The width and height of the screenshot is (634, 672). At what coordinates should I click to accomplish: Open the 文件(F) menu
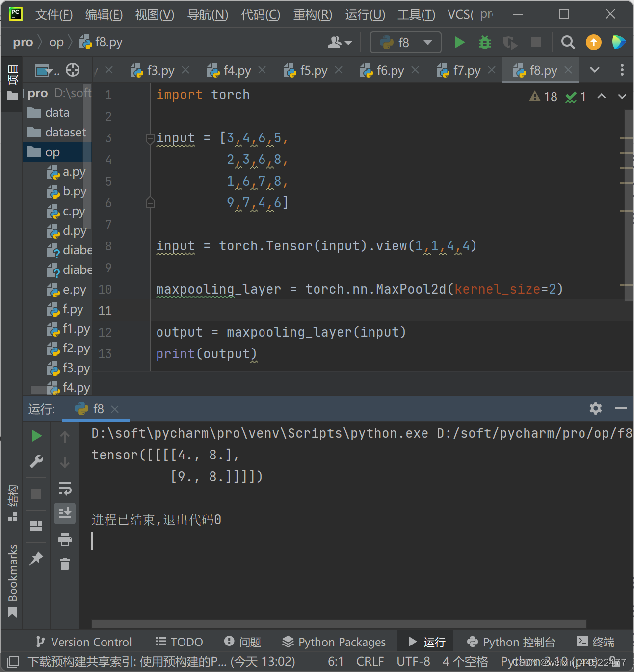54,14
